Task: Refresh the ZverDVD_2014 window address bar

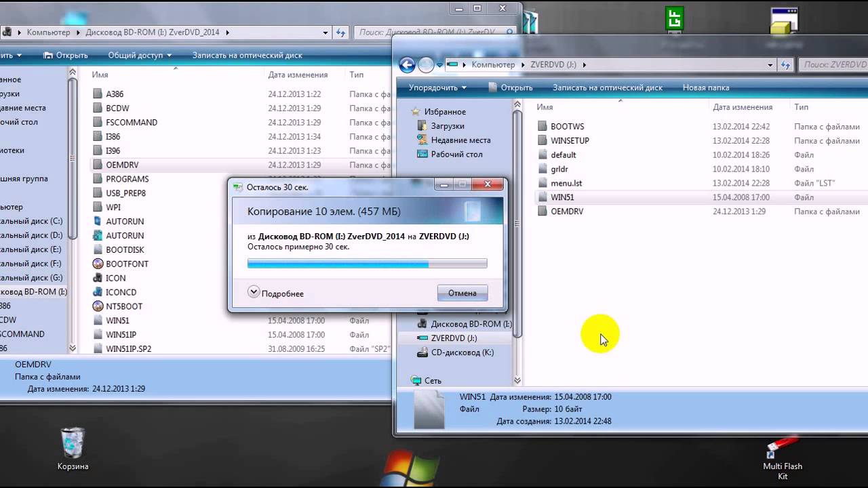Action: point(341,32)
